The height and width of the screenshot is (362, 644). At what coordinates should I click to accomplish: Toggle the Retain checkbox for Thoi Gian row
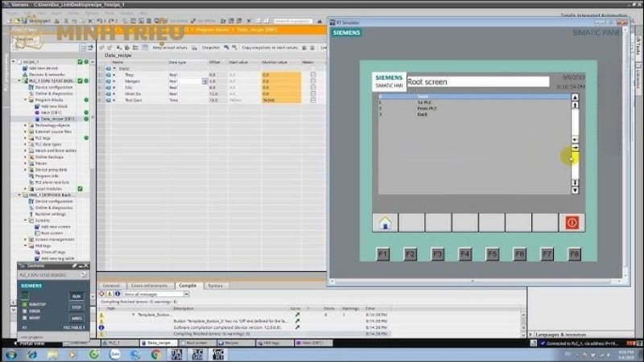pos(313,100)
